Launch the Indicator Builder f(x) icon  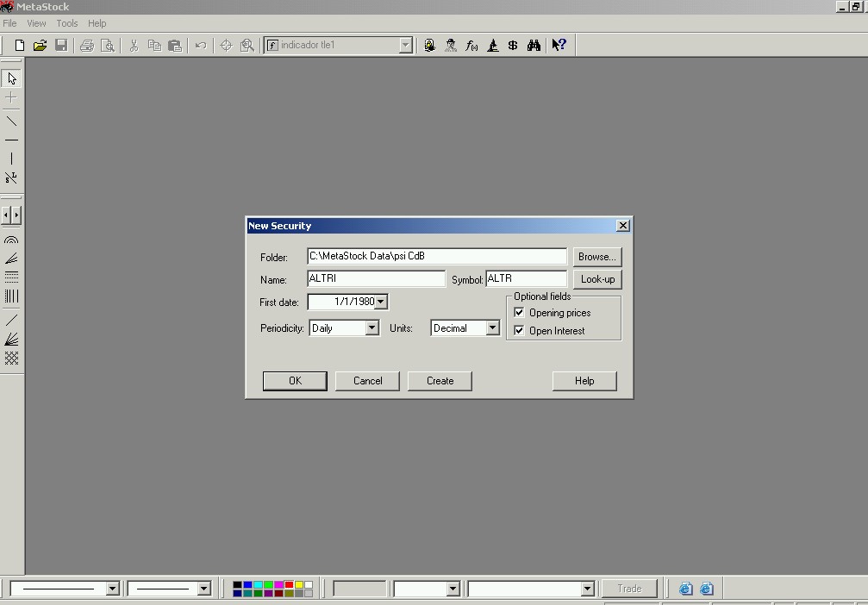point(471,46)
